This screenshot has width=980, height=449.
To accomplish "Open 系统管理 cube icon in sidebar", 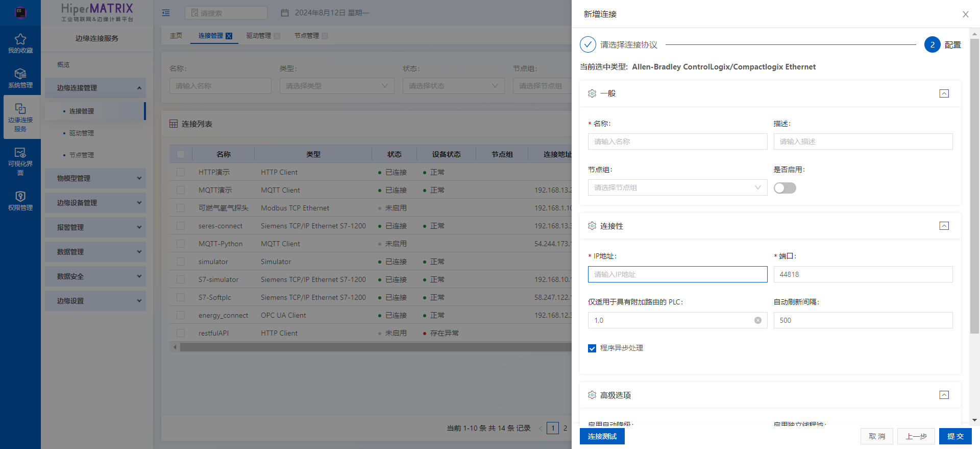I will click(20, 74).
